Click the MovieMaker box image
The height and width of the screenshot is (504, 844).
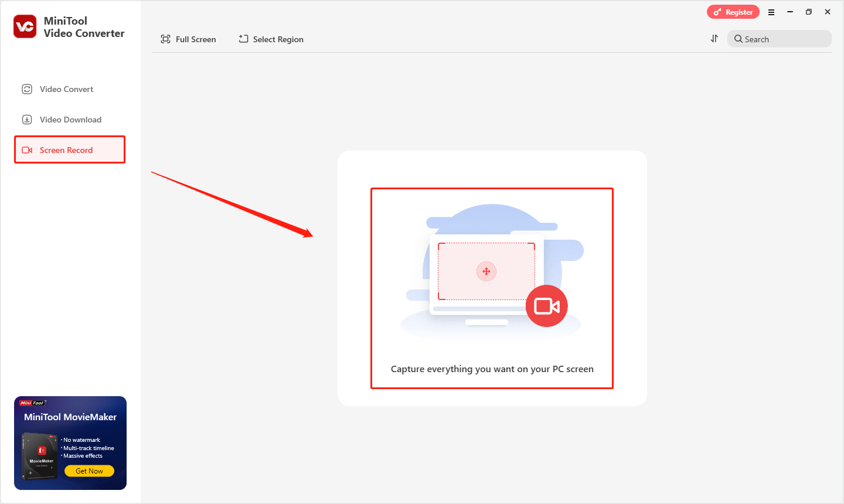click(x=39, y=455)
